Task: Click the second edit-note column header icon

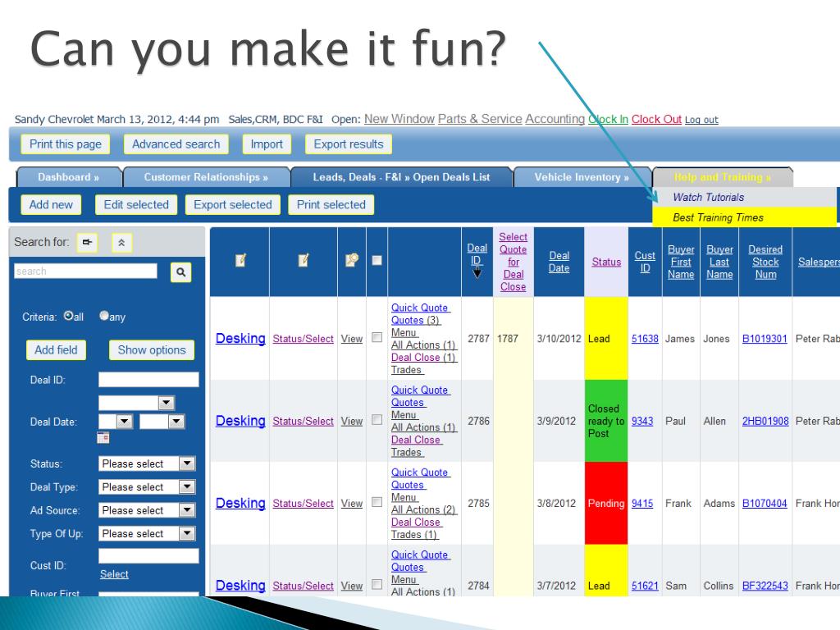Action: point(304,260)
